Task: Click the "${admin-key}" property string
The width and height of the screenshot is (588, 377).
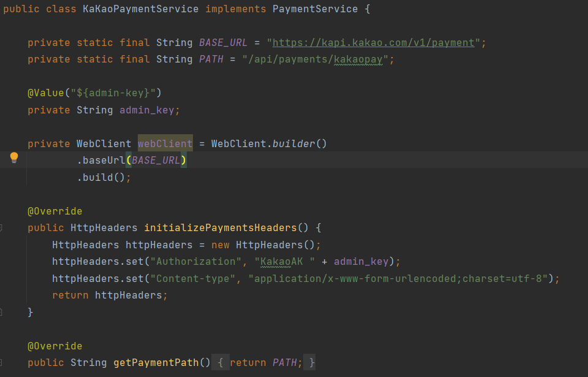Action: pos(113,93)
